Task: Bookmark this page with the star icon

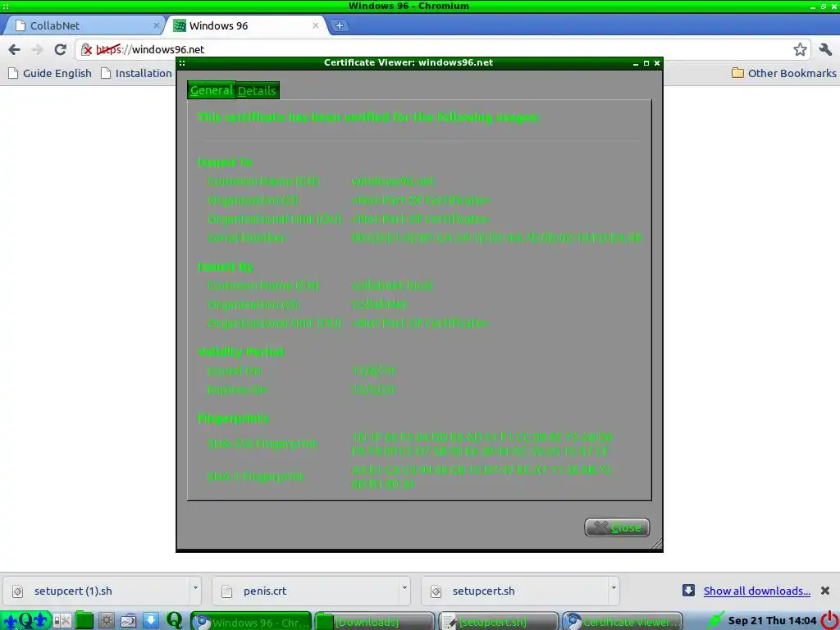Action: tap(800, 50)
